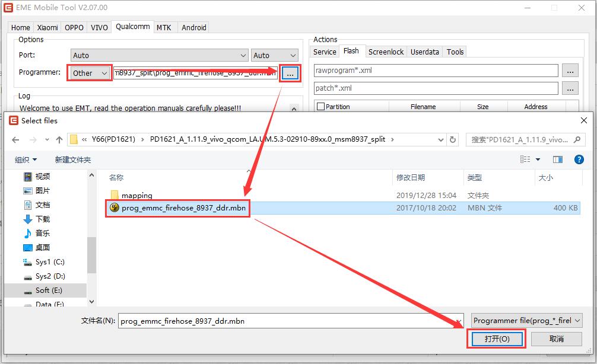Toggle the Partition header checkbox

coord(320,107)
